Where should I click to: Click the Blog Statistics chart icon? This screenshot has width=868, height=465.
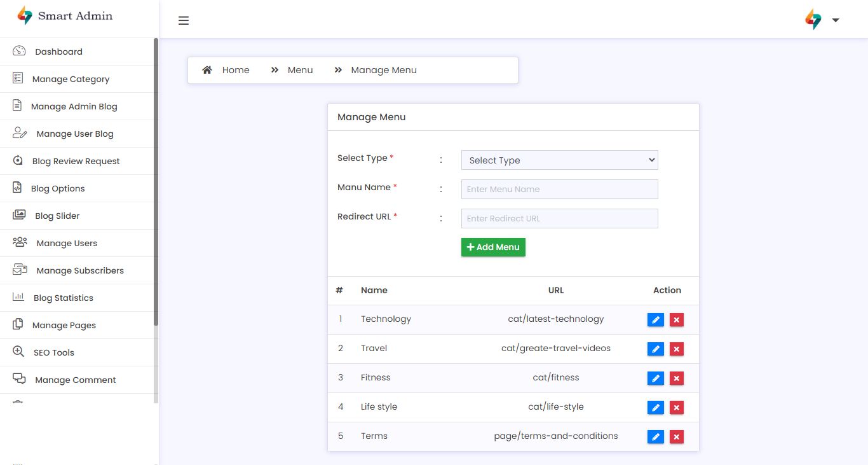18,297
